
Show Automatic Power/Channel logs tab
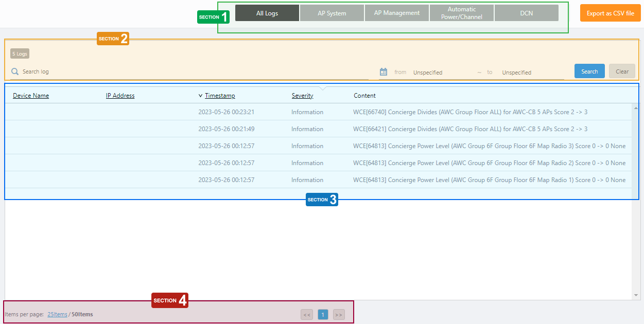[x=461, y=13]
